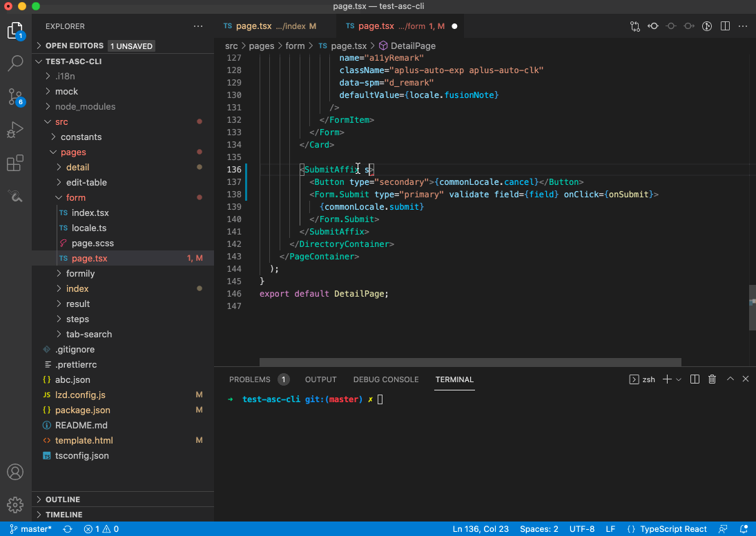Image resolution: width=756 pixels, height=536 pixels.
Task: Click Ln 136, Col 23 cursor position
Action: [481, 529]
